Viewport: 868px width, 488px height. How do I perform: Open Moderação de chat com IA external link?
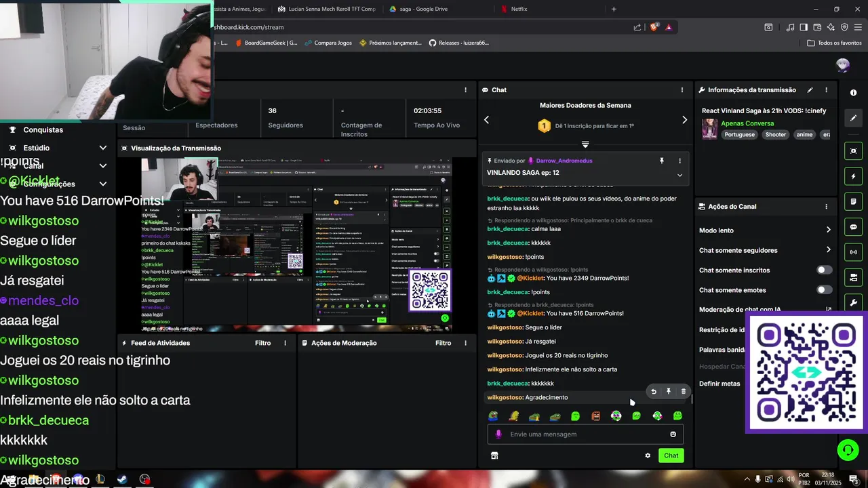[828, 310]
